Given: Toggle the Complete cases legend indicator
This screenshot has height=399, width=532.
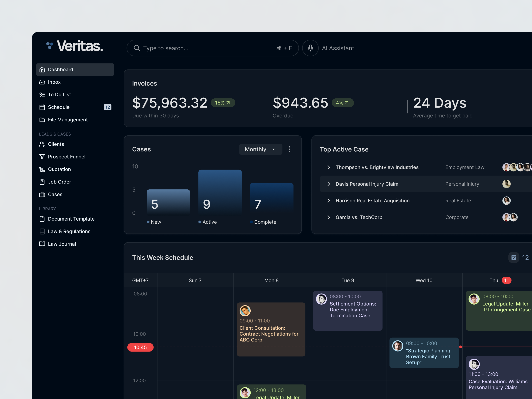Looking at the screenshot, I should 252,222.
